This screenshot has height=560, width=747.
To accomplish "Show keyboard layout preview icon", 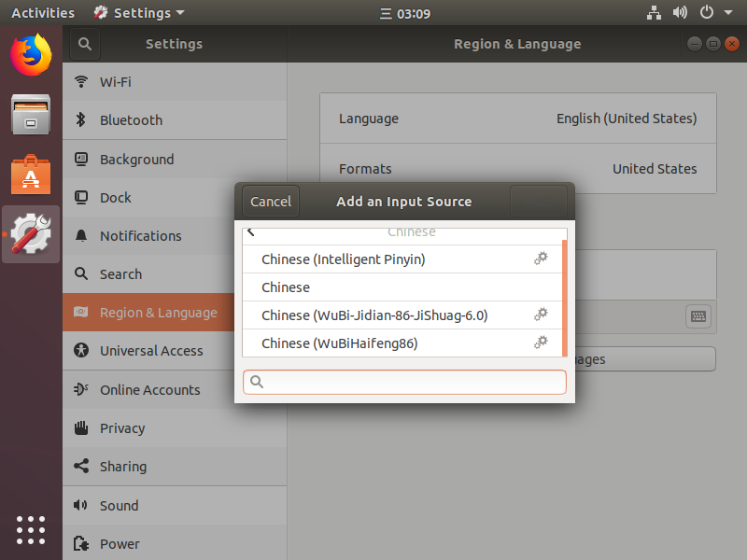I will [x=698, y=315].
